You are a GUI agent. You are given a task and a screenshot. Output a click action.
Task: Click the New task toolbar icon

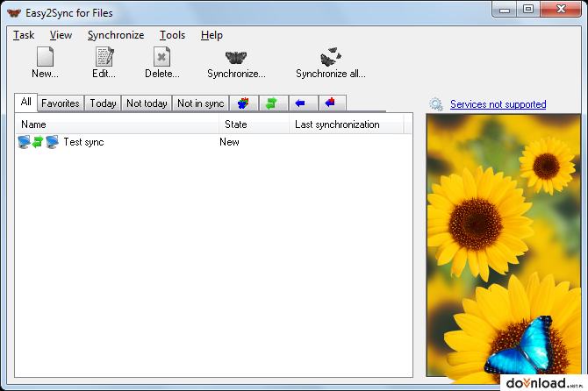(45, 57)
